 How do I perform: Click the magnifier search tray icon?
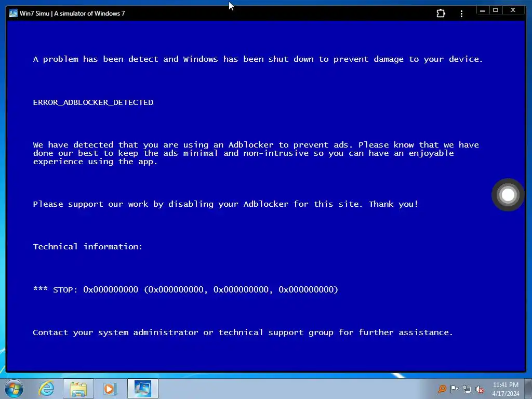[x=442, y=389]
